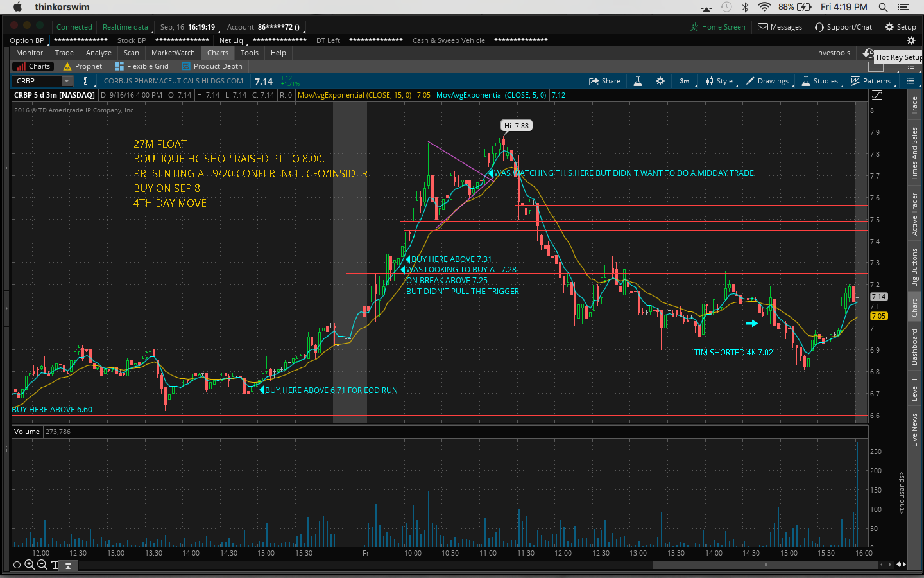The height and width of the screenshot is (578, 924).
Task: Toggle the volume panel collapse arrow
Action: [x=67, y=565]
